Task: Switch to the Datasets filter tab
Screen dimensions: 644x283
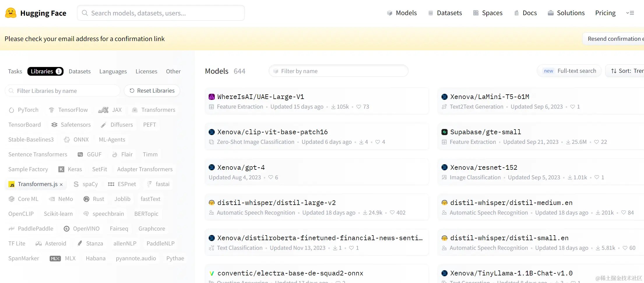Action: [x=80, y=71]
